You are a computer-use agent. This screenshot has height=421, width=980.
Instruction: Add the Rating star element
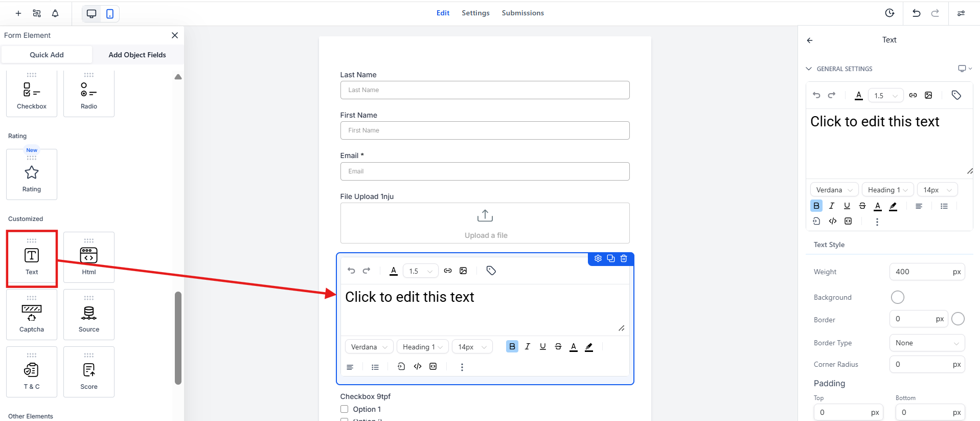[x=32, y=174]
